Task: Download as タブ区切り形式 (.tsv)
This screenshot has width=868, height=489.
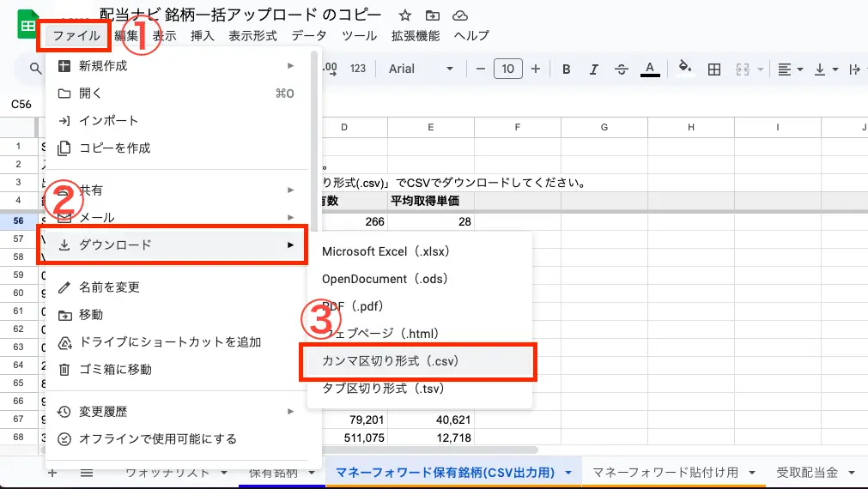Action: (420, 389)
